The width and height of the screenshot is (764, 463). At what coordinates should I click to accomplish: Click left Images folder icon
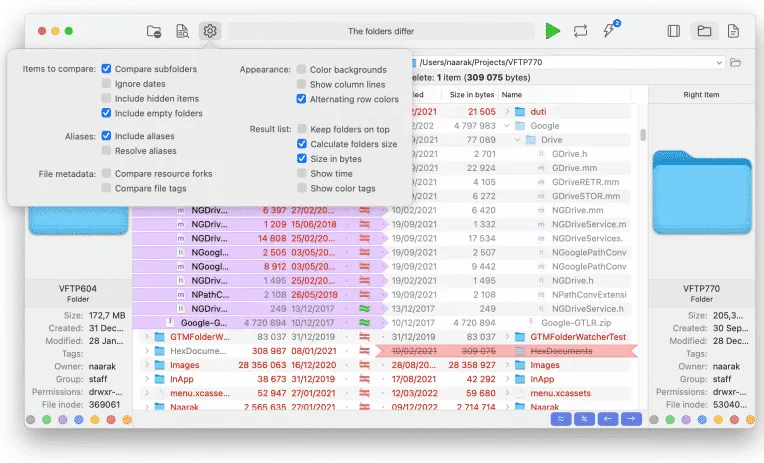pyautogui.click(x=159, y=365)
